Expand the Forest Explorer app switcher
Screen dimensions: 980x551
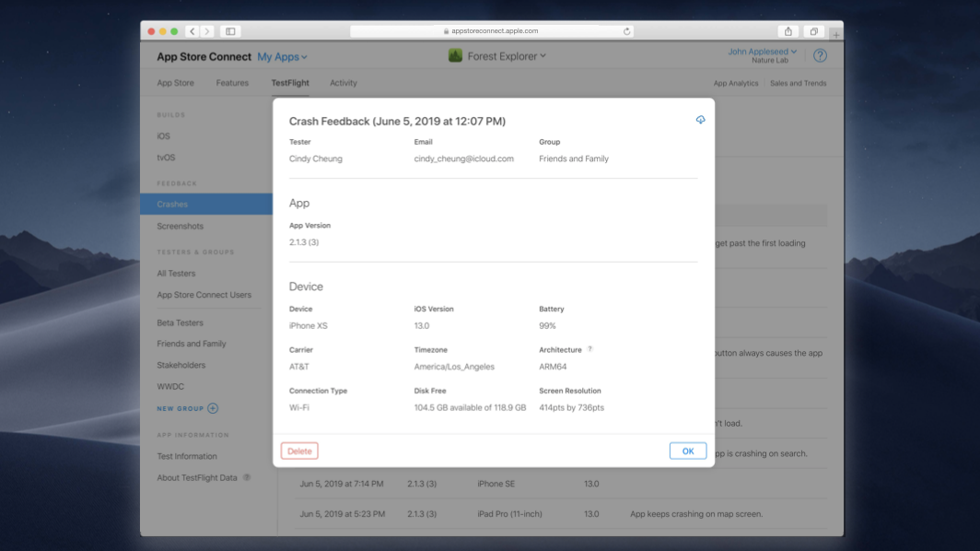(x=507, y=56)
